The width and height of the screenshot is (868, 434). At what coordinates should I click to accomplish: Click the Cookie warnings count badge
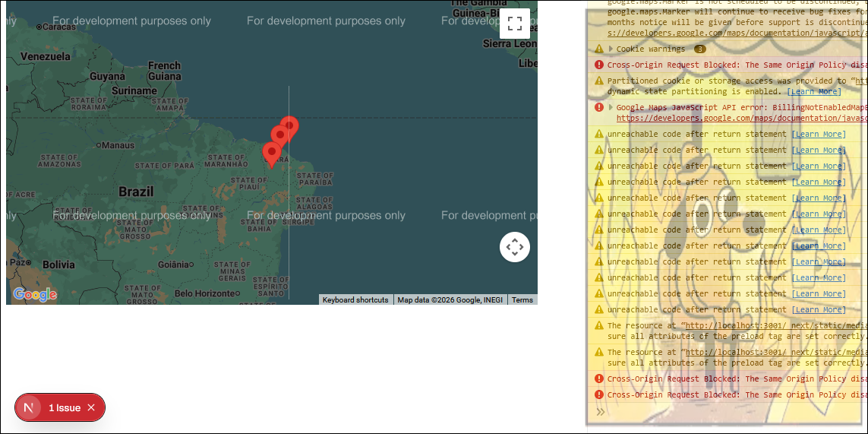(x=699, y=49)
